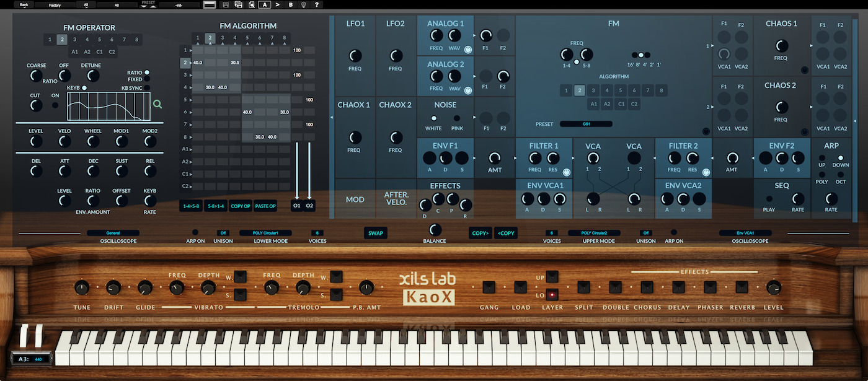Click the keyboard view icon in toolbar

[209, 4]
